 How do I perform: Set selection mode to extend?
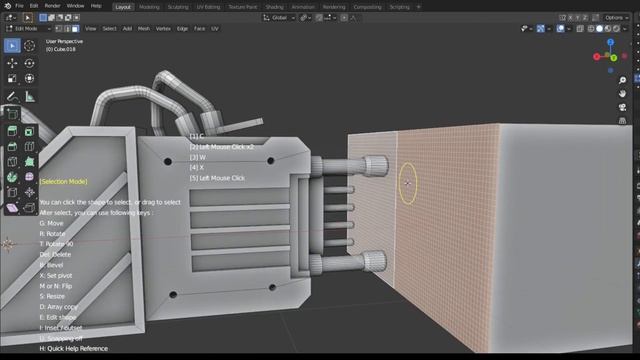[51, 18]
